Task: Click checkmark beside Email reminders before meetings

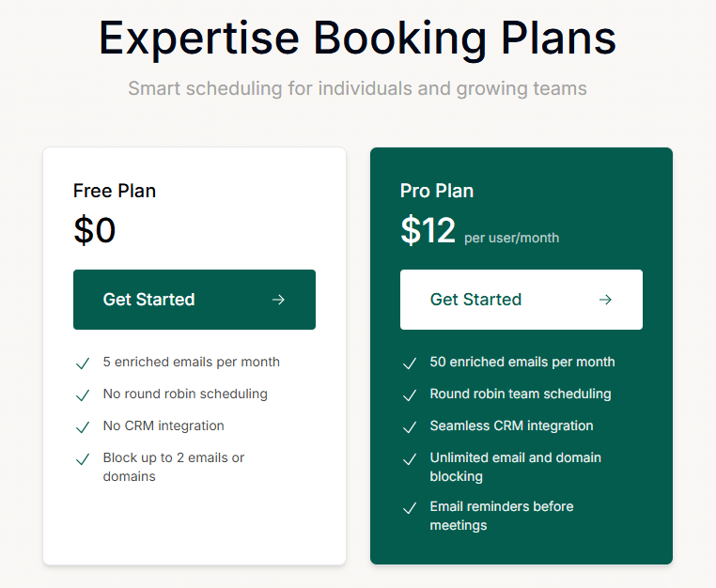Action: 410,508
